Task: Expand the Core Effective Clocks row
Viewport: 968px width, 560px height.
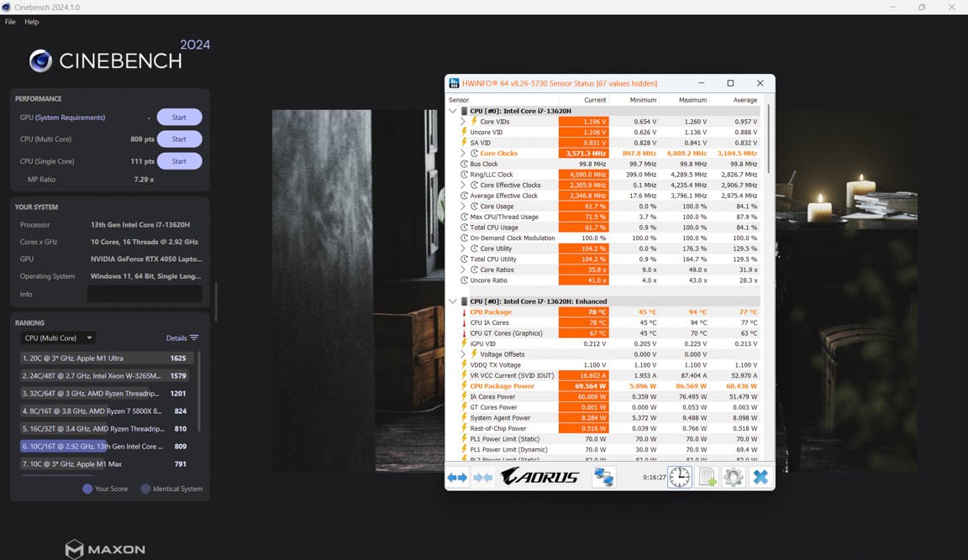Action: (463, 185)
